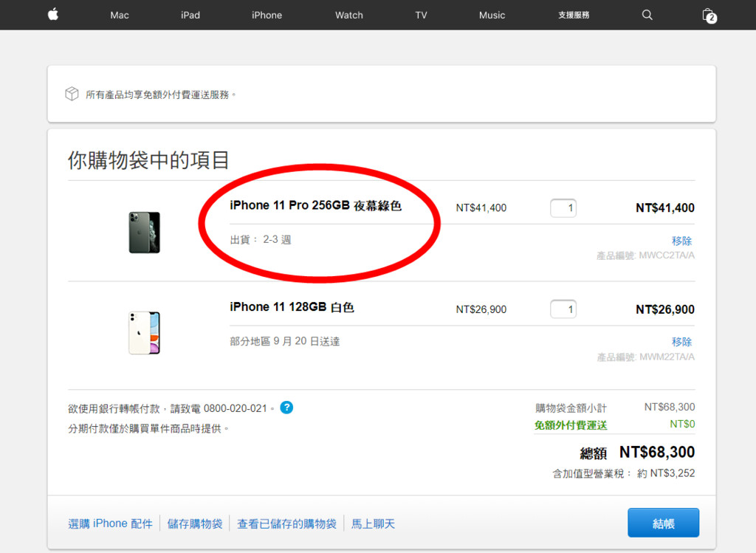The image size is (756, 553).
Task: Open the white iPhone 11 thumbnail
Action: click(144, 333)
